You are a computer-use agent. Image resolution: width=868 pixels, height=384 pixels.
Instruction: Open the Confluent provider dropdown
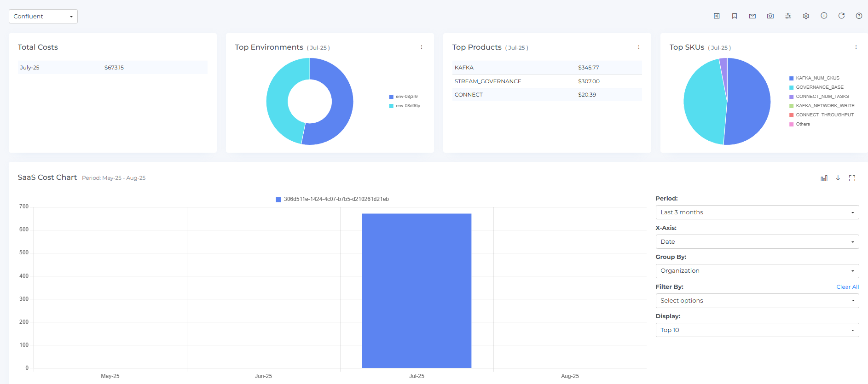(x=43, y=17)
